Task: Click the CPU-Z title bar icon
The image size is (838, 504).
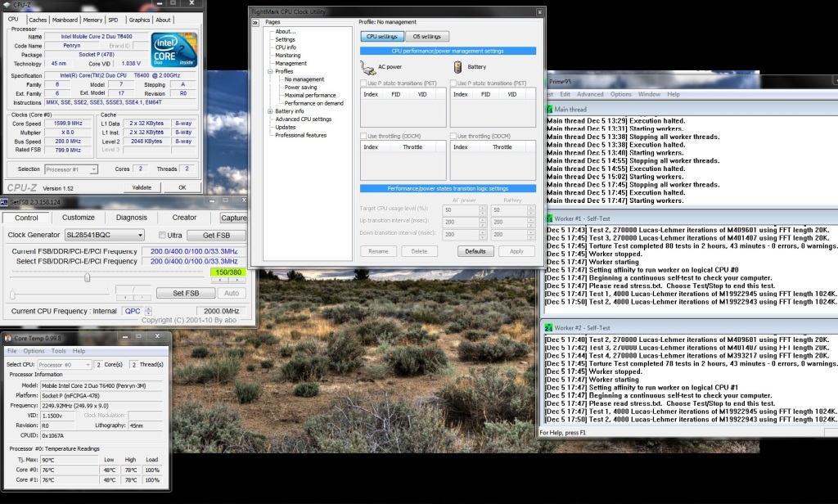Action: 7,4
